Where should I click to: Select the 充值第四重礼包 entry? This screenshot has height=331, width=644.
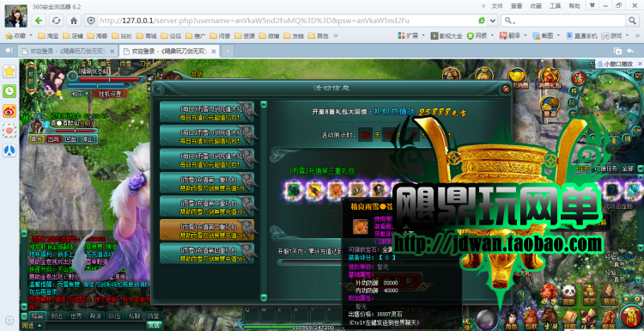point(206,254)
